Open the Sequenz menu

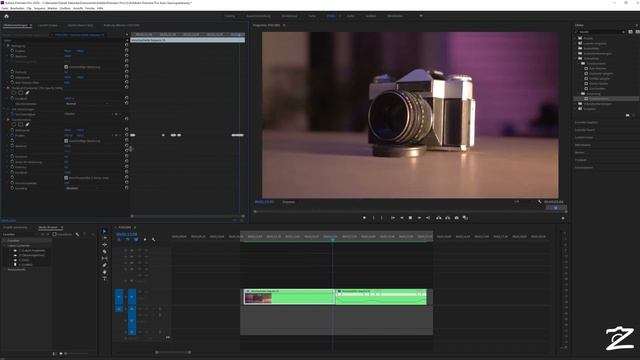[x=40, y=8]
